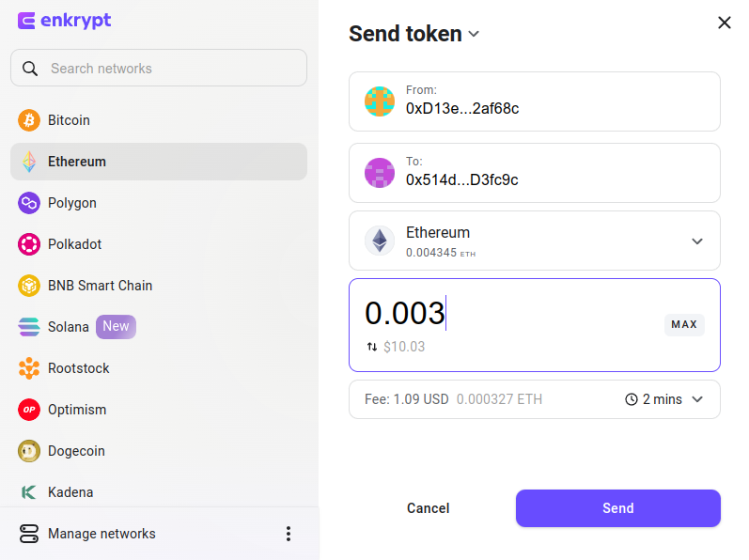Click the Search networks field

point(159,68)
